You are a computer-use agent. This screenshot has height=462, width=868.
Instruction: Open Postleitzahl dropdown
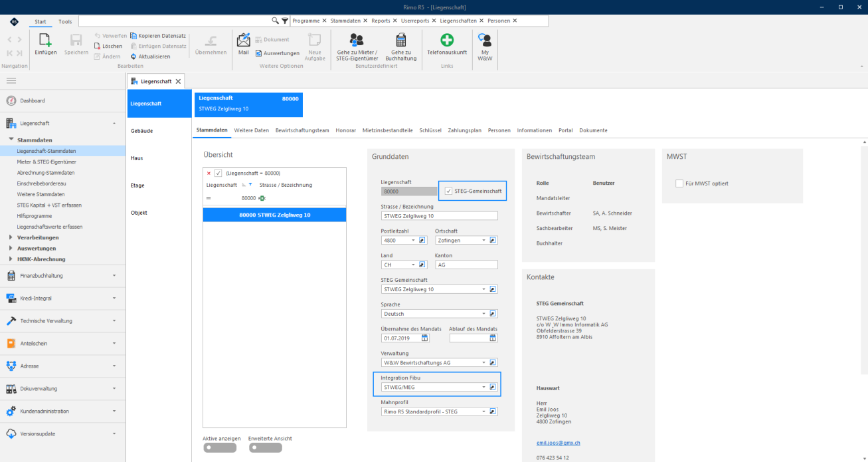pos(413,240)
